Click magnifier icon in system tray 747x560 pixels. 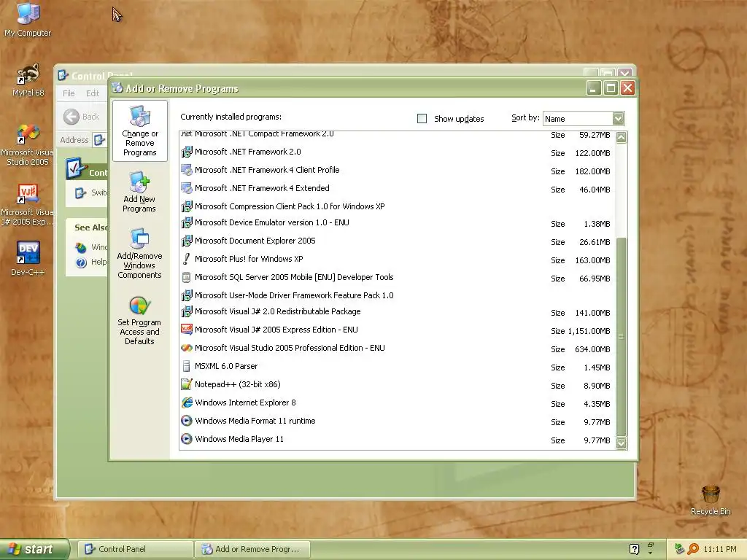pos(693,549)
